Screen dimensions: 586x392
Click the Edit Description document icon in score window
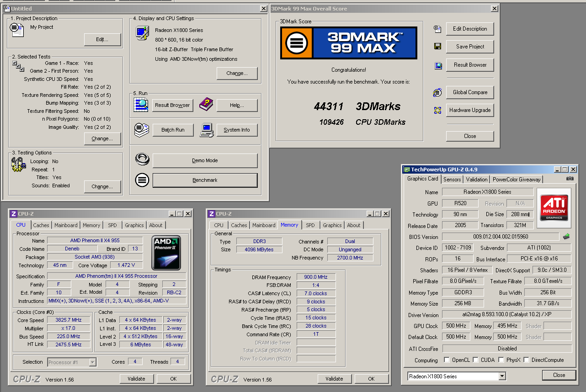coord(437,29)
